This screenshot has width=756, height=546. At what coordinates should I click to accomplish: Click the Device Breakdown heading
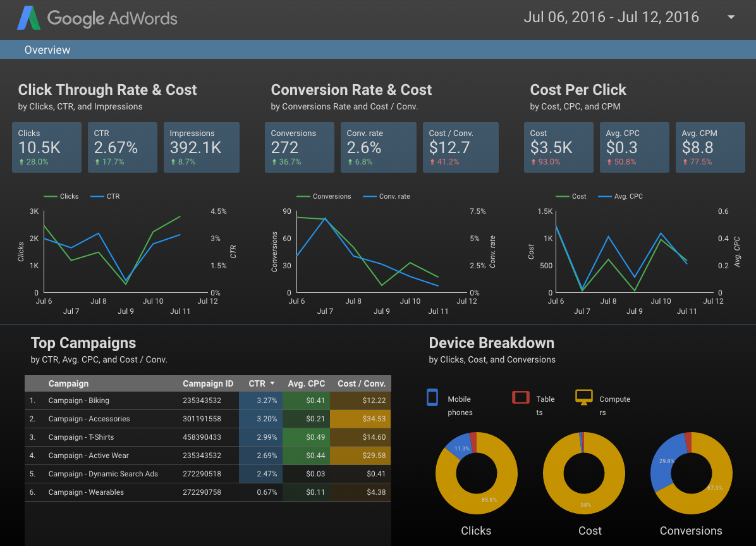(492, 343)
